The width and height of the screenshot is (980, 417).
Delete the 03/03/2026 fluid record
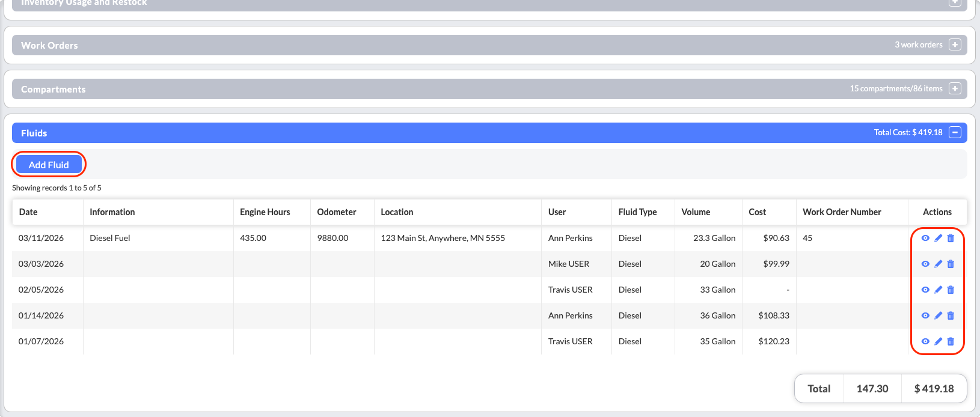951,264
